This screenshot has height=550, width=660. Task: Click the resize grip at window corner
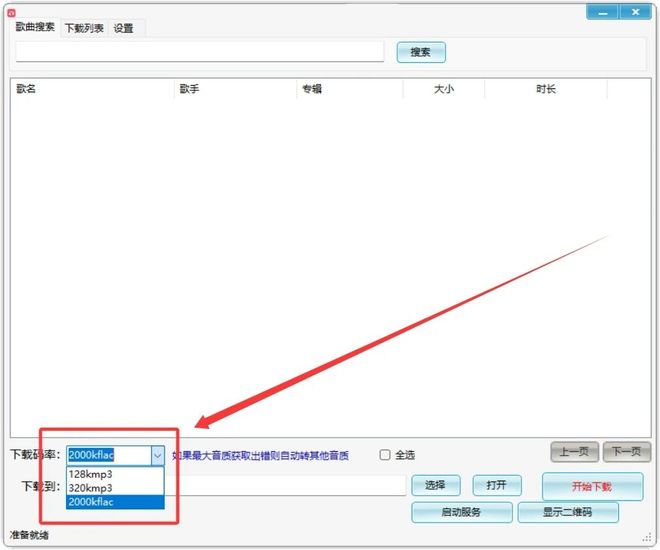pos(647,537)
